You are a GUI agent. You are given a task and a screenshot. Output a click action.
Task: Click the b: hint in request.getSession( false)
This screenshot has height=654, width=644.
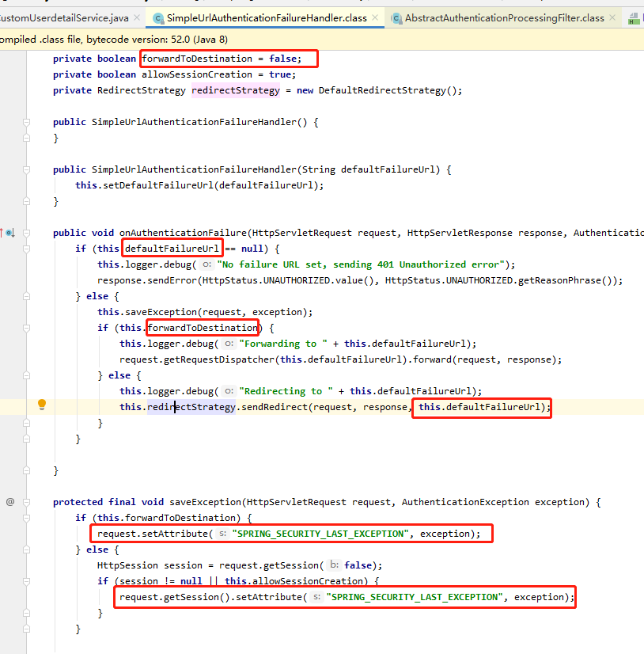(x=334, y=565)
